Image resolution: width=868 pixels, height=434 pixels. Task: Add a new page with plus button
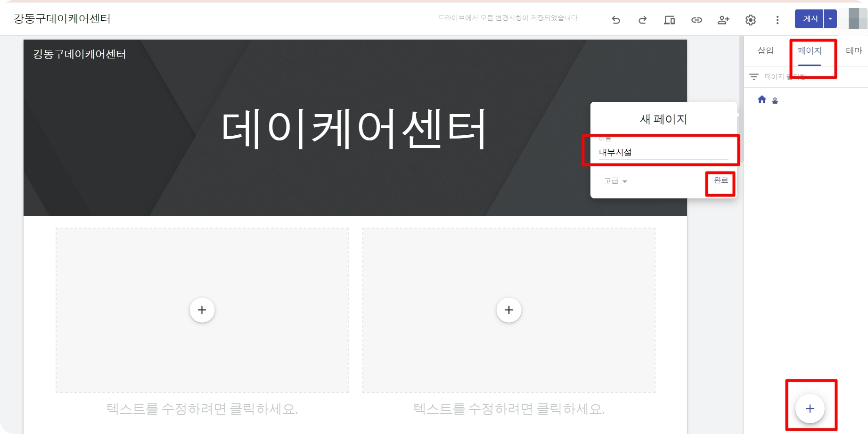[810, 409]
